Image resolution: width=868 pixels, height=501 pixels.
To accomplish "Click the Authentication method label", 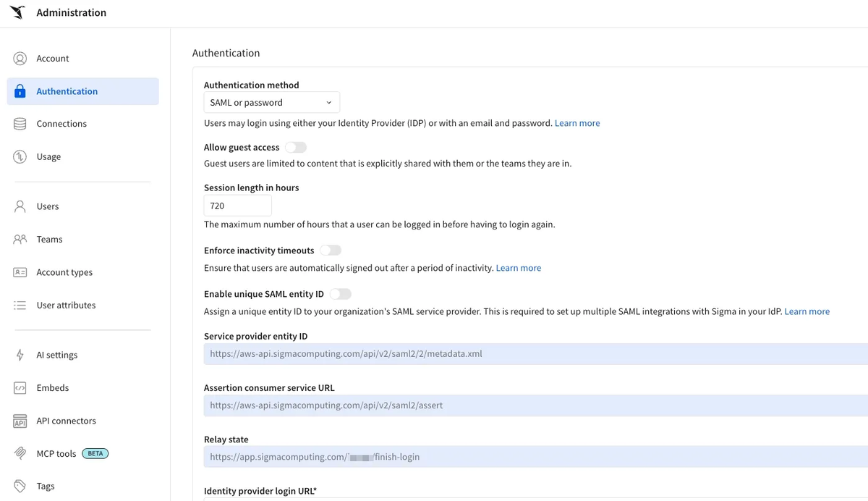I will pyautogui.click(x=252, y=85).
